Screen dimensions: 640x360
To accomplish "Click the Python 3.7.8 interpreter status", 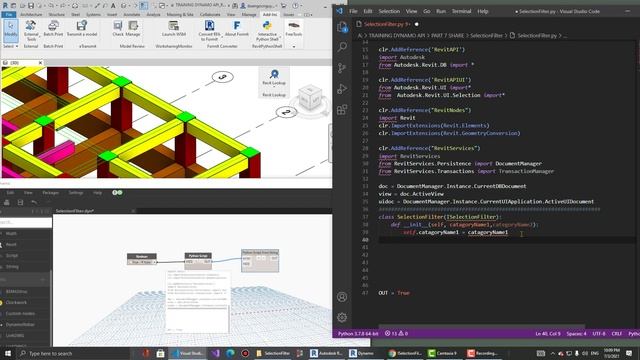I will point(358,333).
